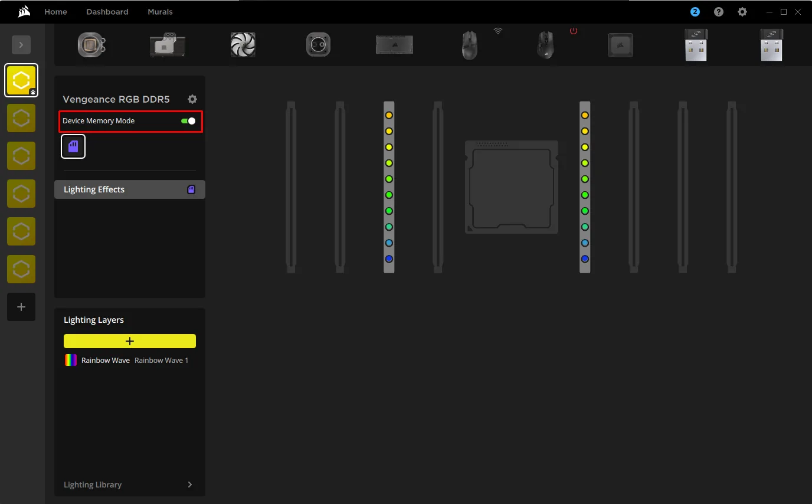Select top orange LED on left lit module
812x504 pixels.
389,115
